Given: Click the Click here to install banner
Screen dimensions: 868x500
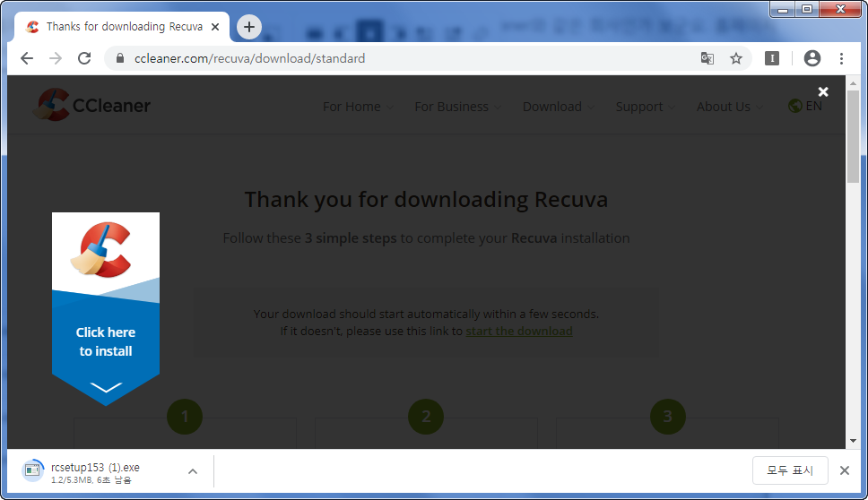Looking at the screenshot, I should pos(106,308).
